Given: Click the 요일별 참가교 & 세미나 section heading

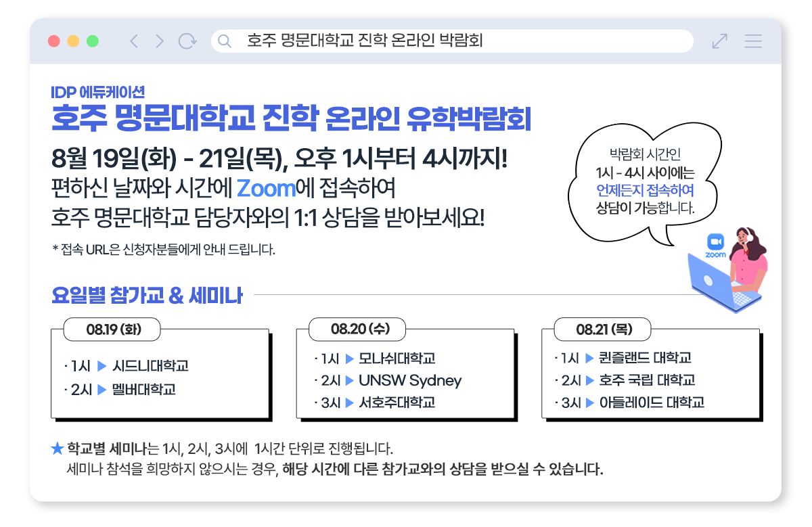Looking at the screenshot, I should pyautogui.click(x=147, y=296).
